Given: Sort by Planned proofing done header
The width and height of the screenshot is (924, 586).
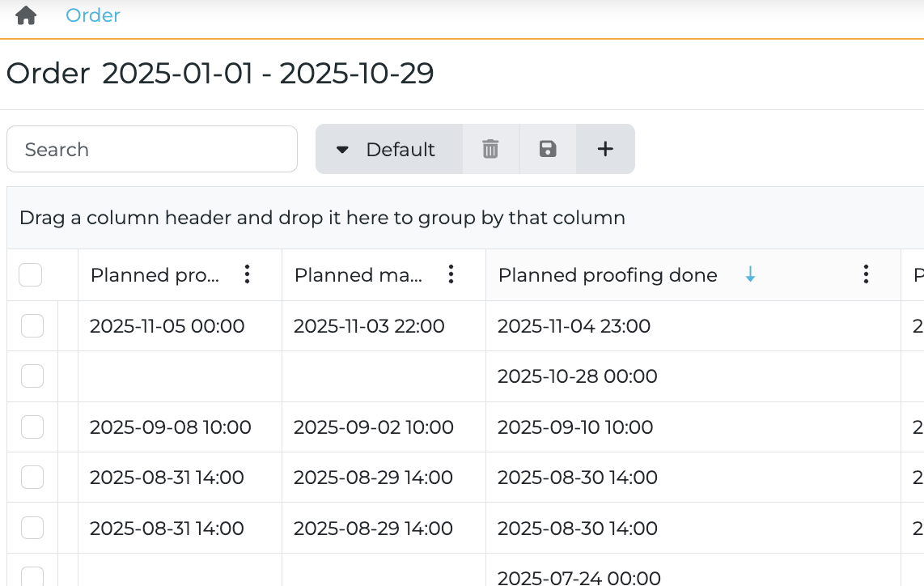Looking at the screenshot, I should [608, 275].
